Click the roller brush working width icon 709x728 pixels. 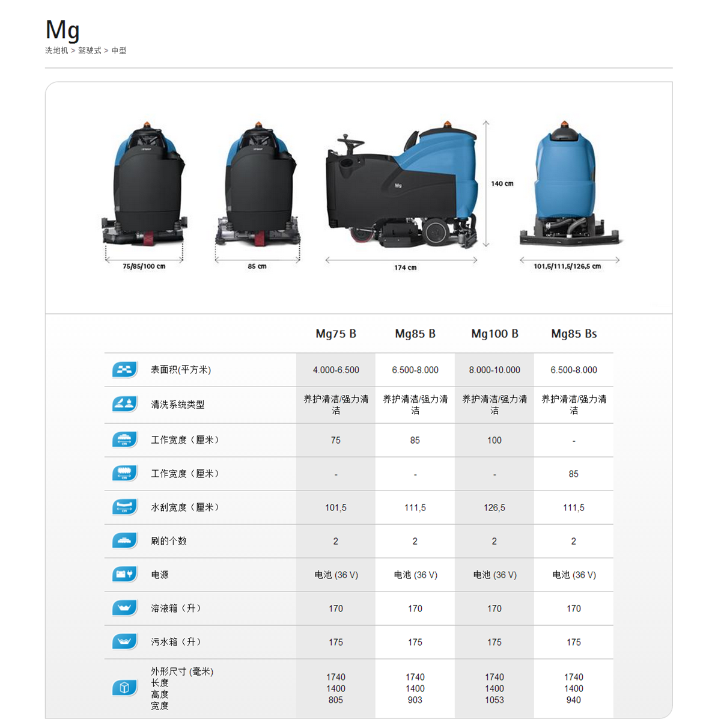tap(125, 473)
